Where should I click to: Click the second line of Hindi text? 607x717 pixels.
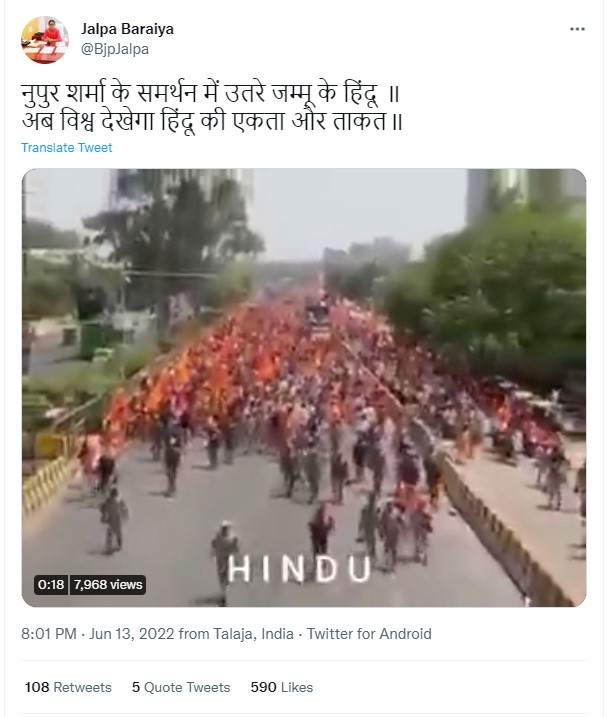coord(212,122)
